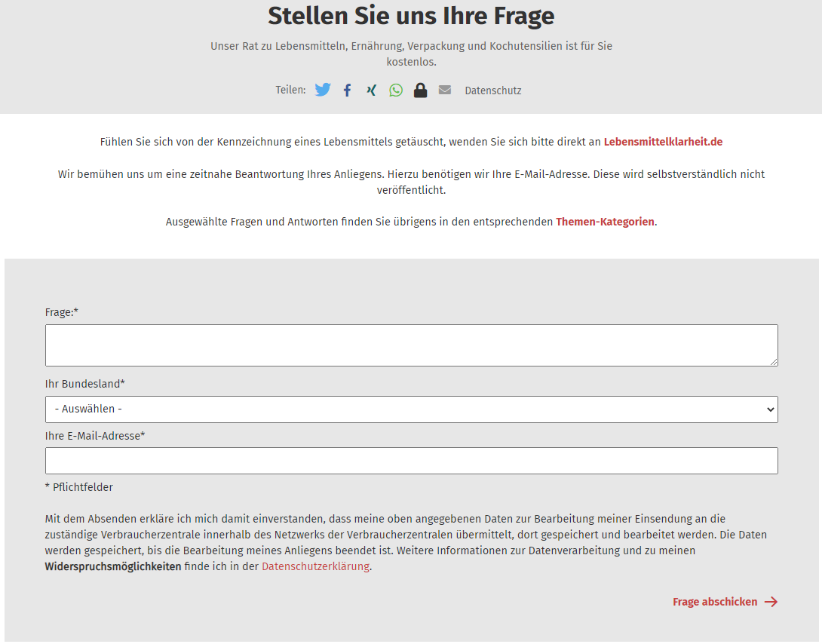This screenshot has height=644, width=822.
Task: Open the Datenschutzerklärung link
Action: pos(314,566)
